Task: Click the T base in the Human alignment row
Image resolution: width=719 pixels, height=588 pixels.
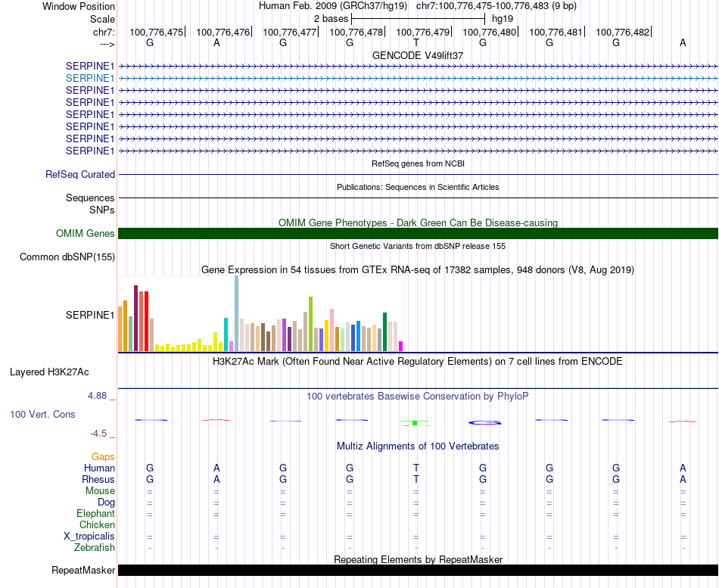Action: (416, 468)
